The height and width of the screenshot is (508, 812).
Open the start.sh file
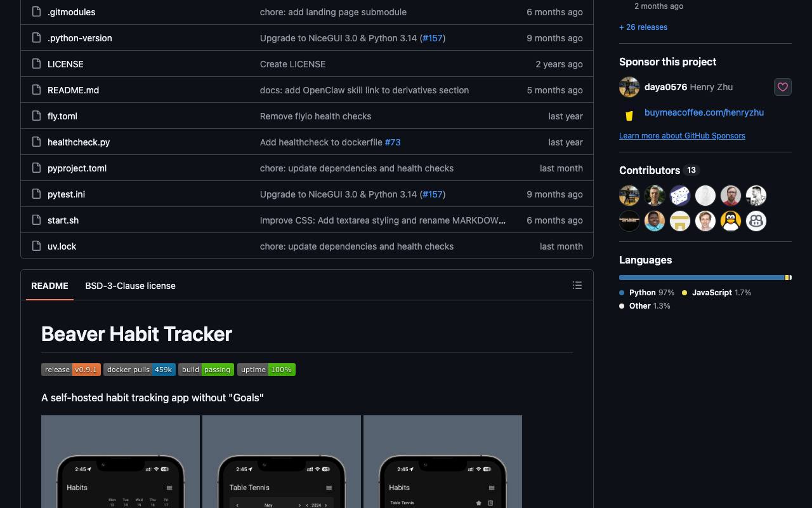63,220
